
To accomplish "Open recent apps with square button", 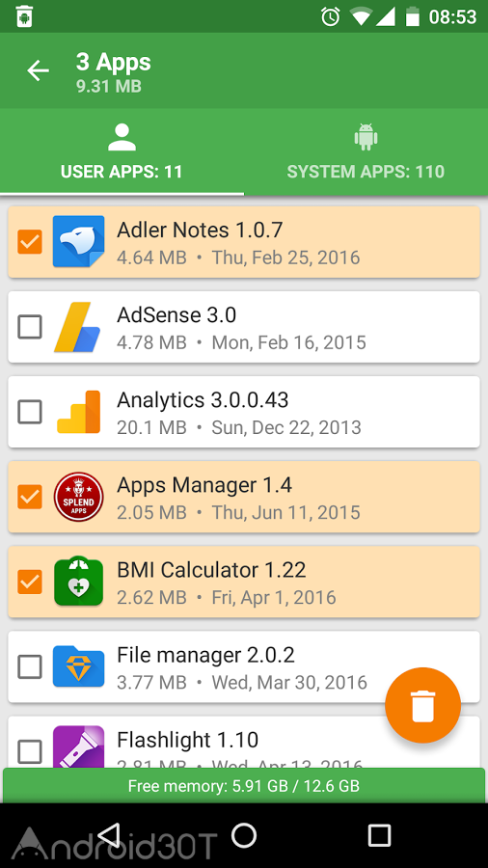I will point(379,835).
